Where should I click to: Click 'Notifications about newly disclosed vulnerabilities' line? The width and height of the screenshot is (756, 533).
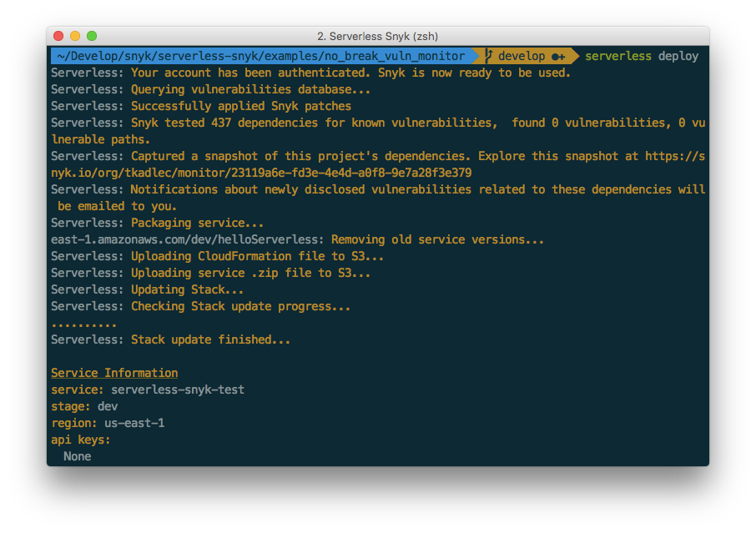378,189
